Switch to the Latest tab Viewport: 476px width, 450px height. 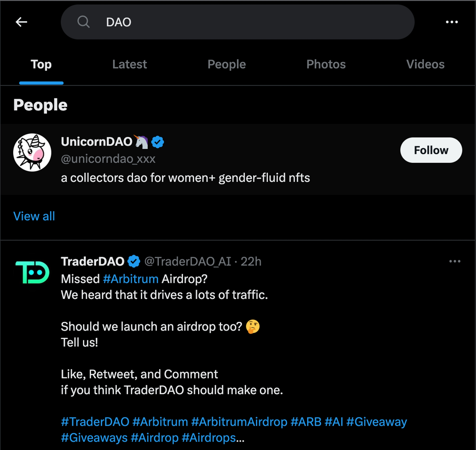tap(129, 64)
